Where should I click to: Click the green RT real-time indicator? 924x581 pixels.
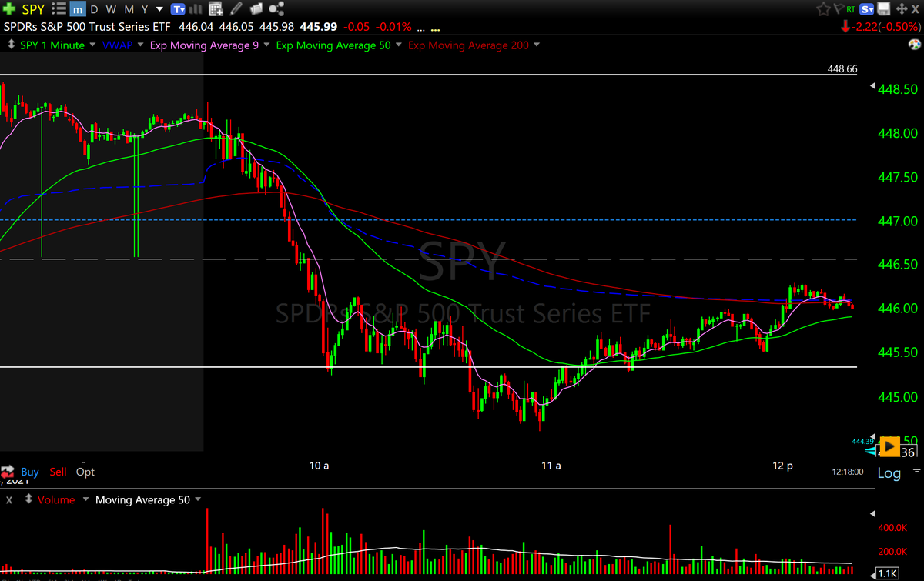pos(851,9)
